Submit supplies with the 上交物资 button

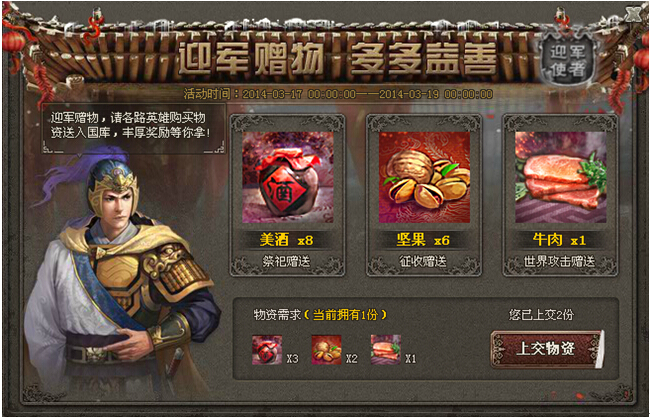point(546,349)
